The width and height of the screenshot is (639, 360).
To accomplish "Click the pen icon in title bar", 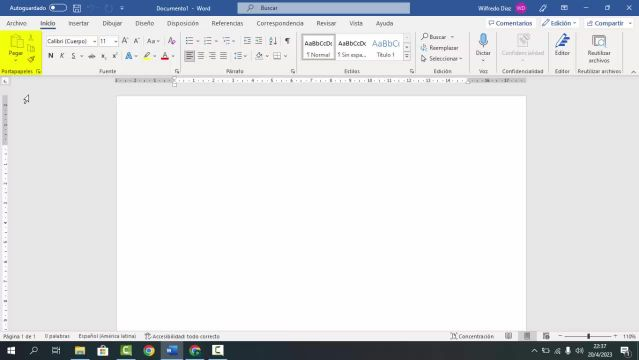I will (543, 8).
